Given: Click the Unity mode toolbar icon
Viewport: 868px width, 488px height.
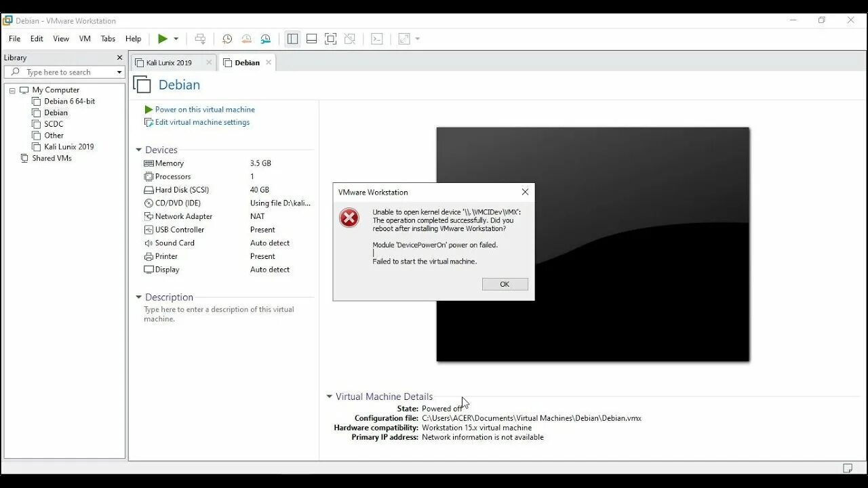Looking at the screenshot, I should [349, 39].
